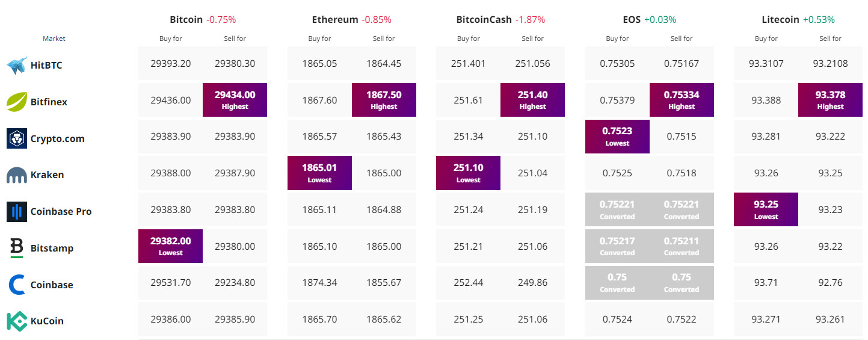Open the Ethereum column heading
Screen dimensions: 868x340
335,19
